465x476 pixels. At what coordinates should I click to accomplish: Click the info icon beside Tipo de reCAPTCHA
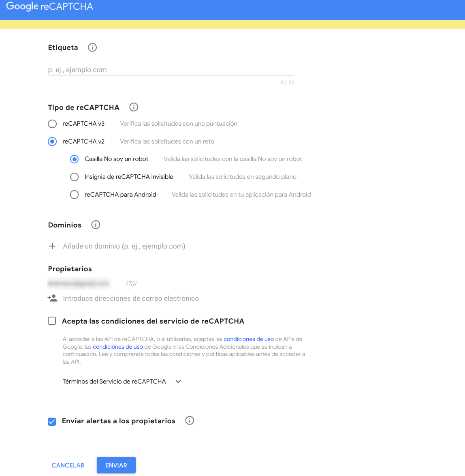pos(134,107)
